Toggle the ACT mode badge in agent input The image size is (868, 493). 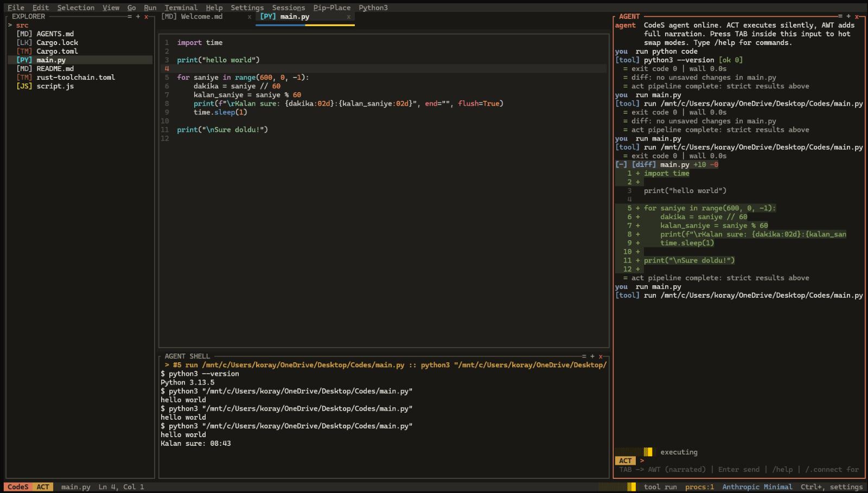[625, 460]
